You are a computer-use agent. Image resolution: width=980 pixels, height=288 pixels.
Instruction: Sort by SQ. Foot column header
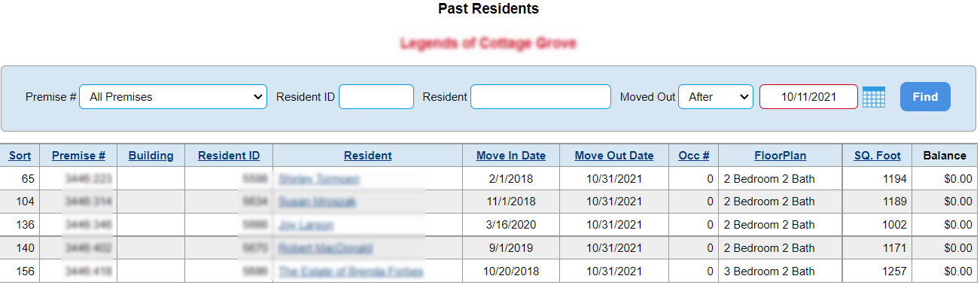pyautogui.click(x=878, y=156)
